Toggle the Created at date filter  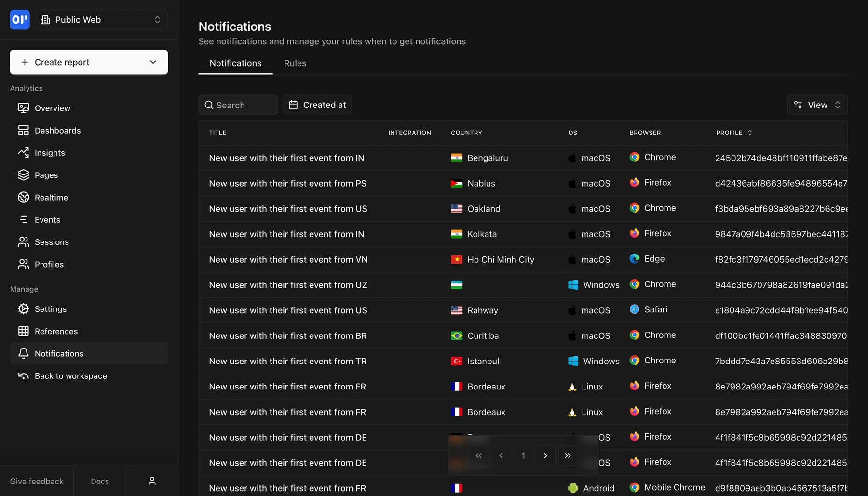click(x=317, y=105)
